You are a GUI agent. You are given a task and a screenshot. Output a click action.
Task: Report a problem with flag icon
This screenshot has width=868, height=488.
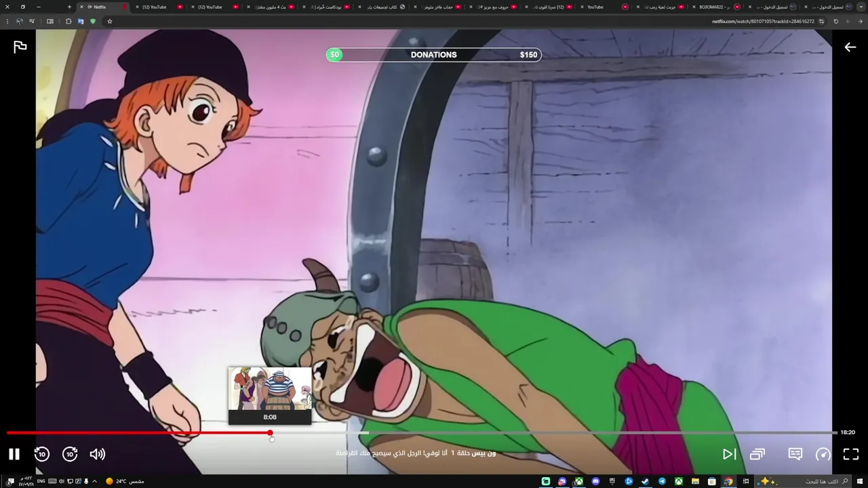[x=20, y=47]
